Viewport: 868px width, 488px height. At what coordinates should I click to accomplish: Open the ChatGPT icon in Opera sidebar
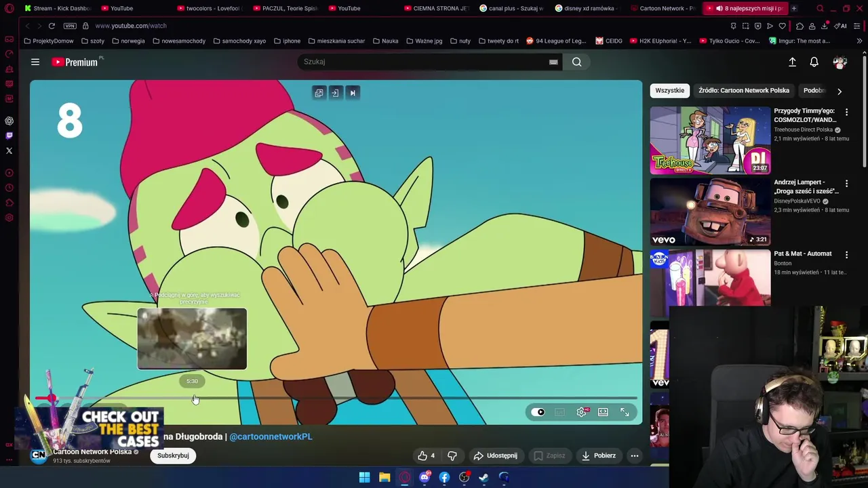(9, 121)
